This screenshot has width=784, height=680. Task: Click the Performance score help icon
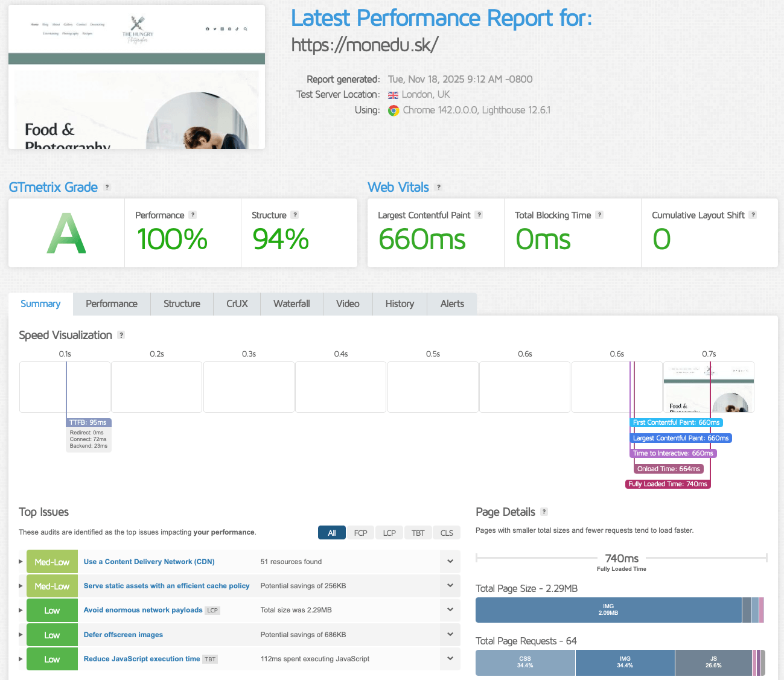[x=193, y=215]
